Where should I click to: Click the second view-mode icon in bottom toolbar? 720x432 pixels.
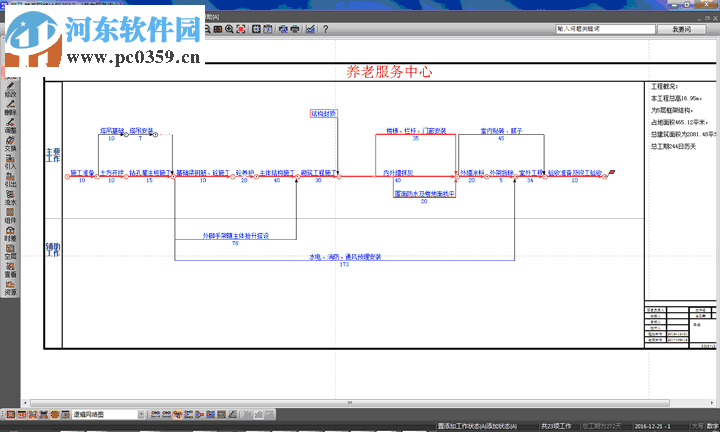21,414
